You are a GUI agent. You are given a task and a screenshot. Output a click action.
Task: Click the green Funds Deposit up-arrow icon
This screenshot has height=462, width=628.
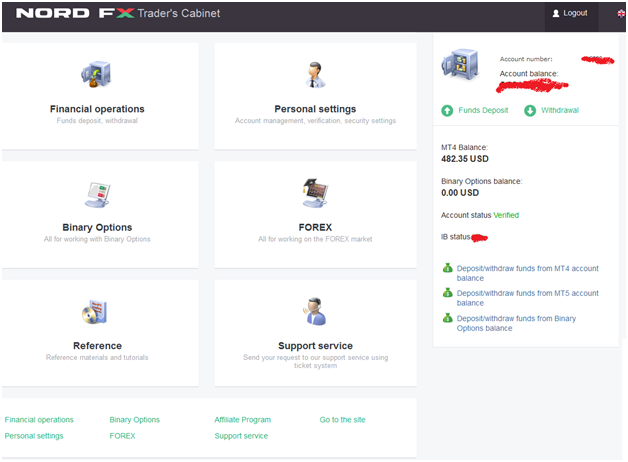pyautogui.click(x=447, y=110)
